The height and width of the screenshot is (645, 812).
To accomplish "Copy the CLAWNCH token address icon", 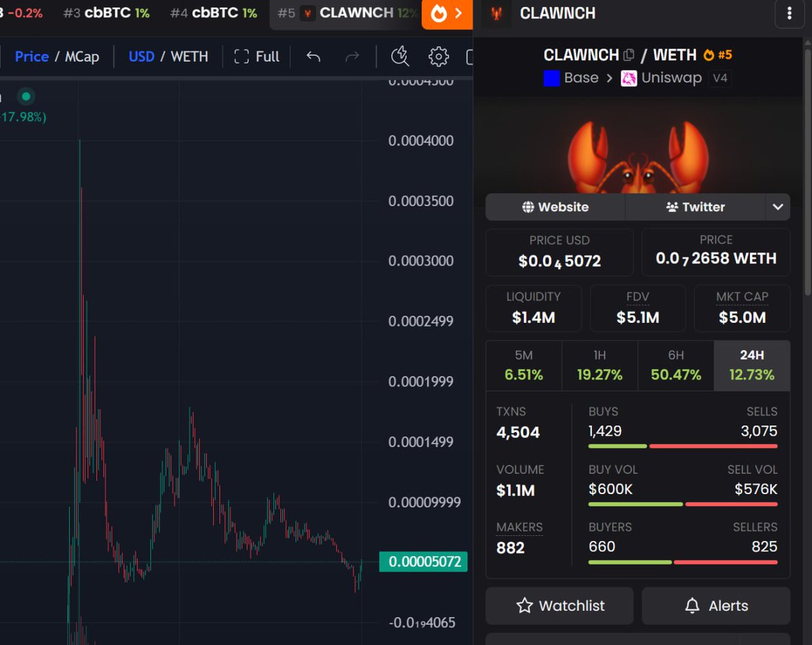I will (629, 55).
